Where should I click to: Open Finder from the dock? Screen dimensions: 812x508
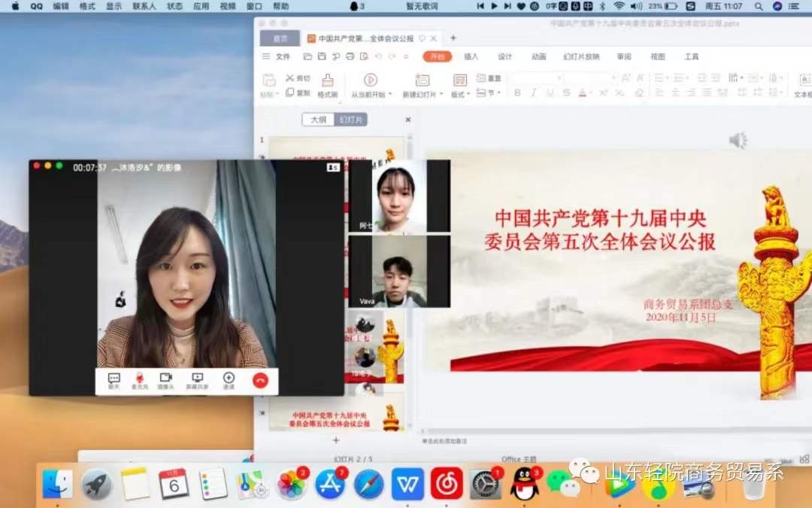tap(57, 484)
